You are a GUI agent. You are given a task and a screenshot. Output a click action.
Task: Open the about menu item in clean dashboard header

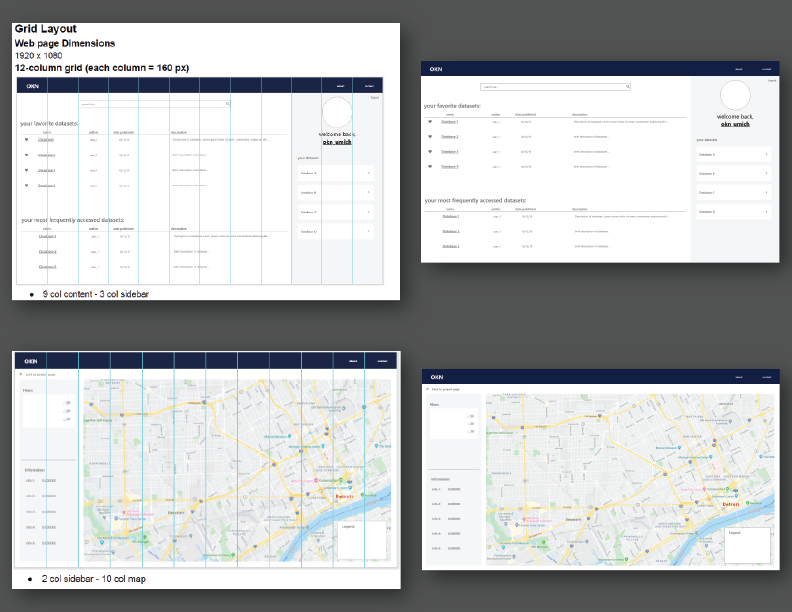pos(738,69)
